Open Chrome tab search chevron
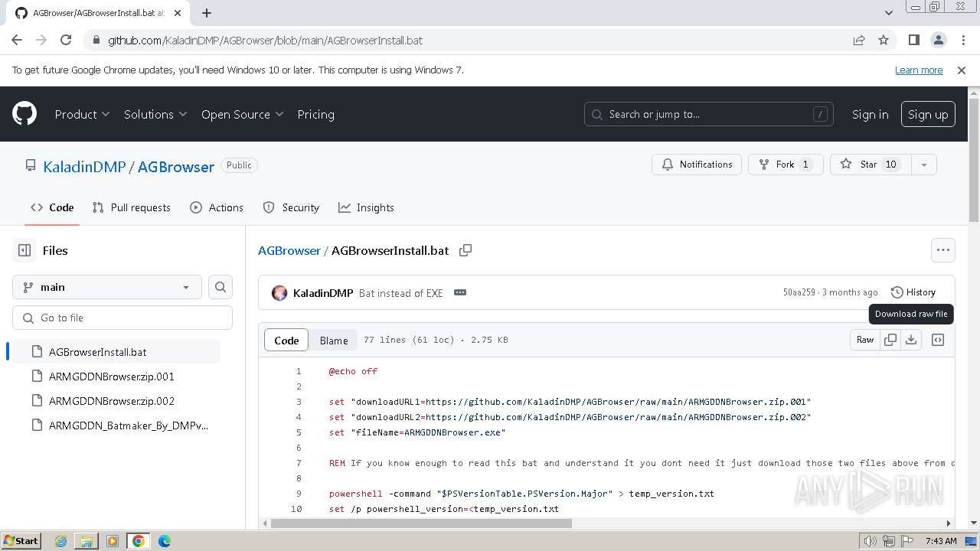This screenshot has height=551, width=980. [888, 12]
